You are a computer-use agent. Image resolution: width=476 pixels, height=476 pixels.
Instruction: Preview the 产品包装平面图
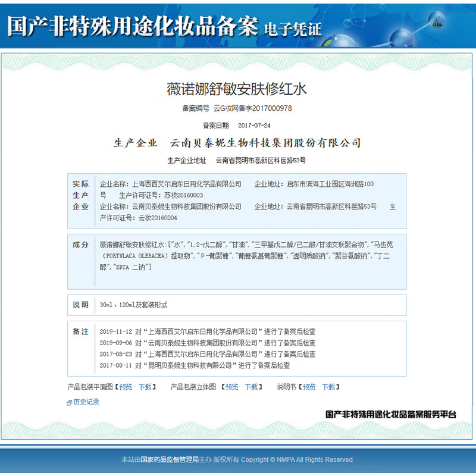coord(126,387)
